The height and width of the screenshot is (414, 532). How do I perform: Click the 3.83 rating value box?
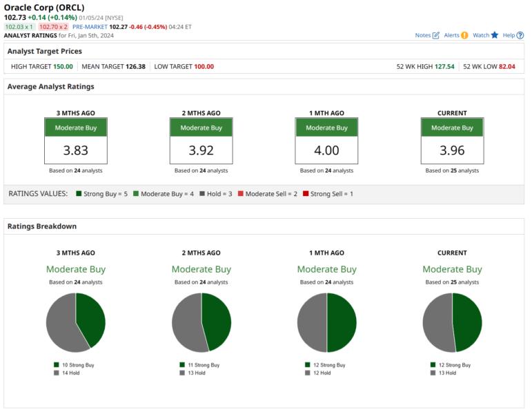pyautogui.click(x=76, y=150)
